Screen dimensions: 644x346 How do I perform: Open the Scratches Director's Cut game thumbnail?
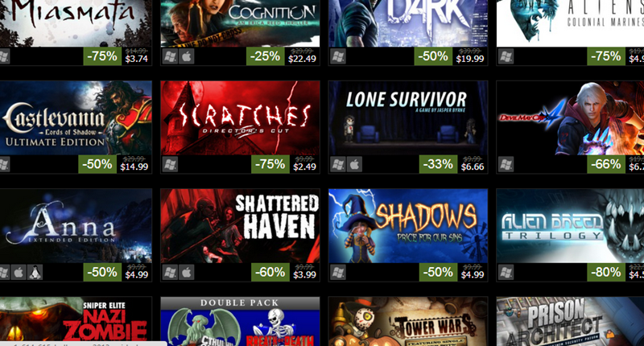[240, 117]
